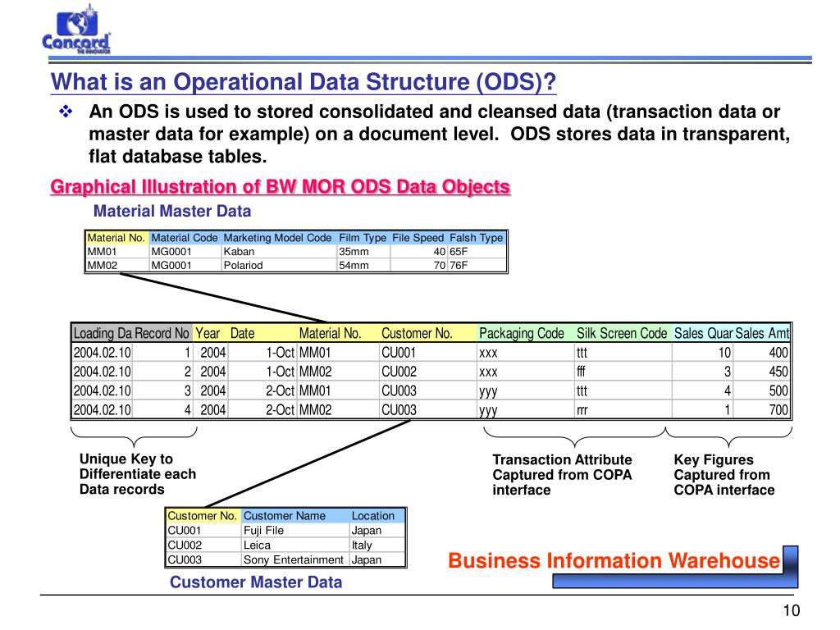
Task: Select the 'Unique Key to Differentiate each Data records' caption
Action: click(138, 474)
